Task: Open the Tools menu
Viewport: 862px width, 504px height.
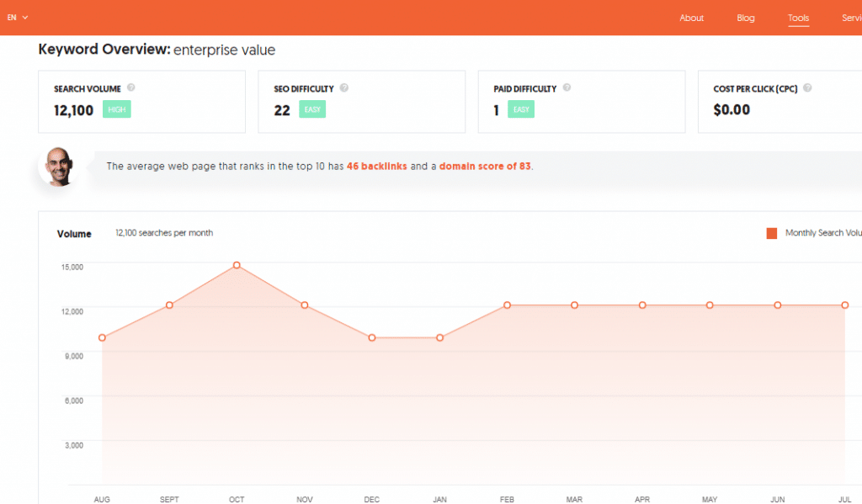Action: coord(798,18)
